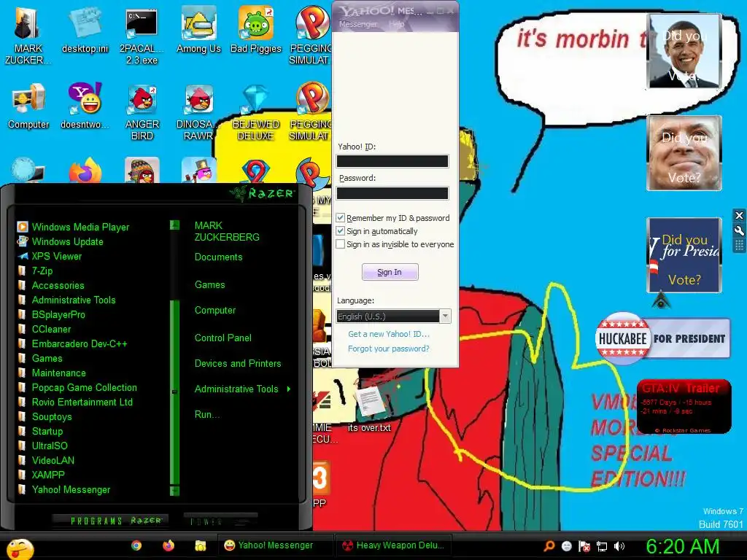This screenshot has height=560, width=747.
Task: Toggle Sign in automatically checkbox
Action: coord(340,231)
